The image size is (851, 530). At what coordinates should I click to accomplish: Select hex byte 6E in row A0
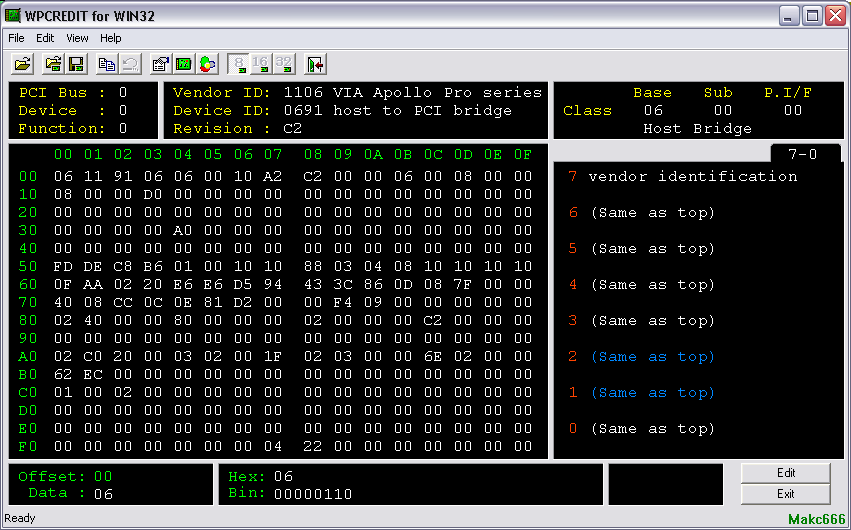[433, 356]
